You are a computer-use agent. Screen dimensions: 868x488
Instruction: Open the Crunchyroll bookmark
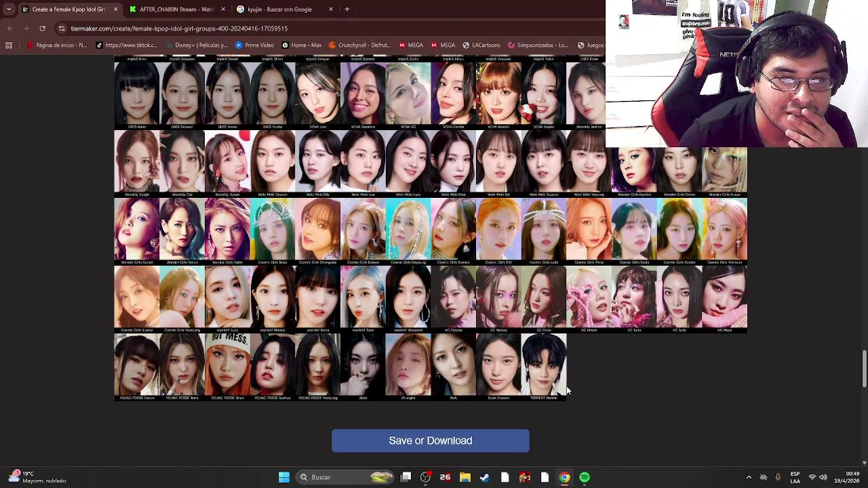[x=360, y=45]
